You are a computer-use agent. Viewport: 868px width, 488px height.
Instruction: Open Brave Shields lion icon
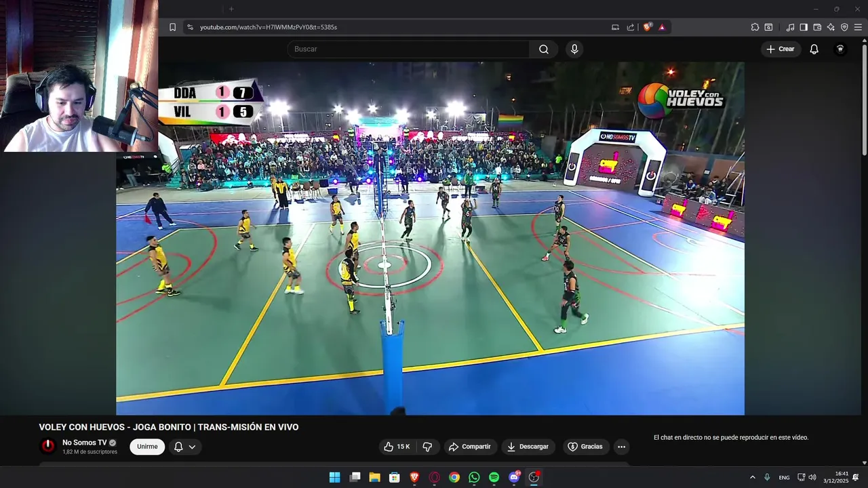(647, 27)
